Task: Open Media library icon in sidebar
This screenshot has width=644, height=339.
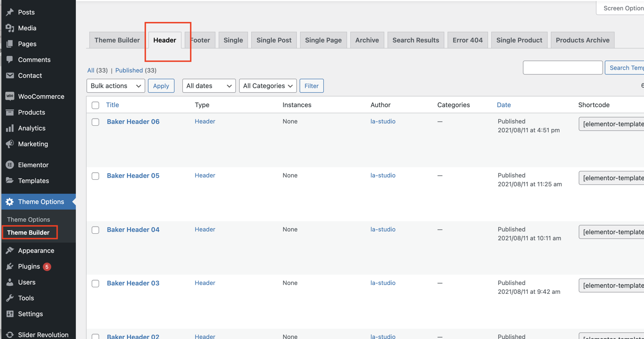Action: [10, 28]
